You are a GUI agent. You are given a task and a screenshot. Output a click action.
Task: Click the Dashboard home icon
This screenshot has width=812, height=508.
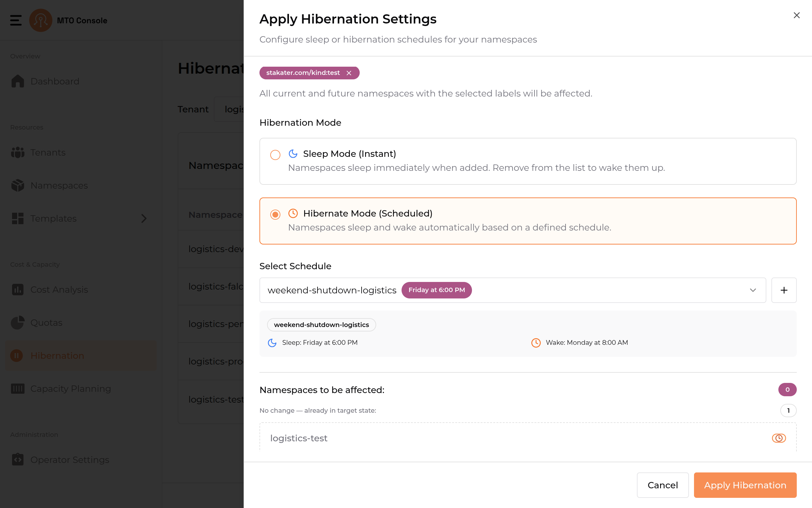[17, 81]
